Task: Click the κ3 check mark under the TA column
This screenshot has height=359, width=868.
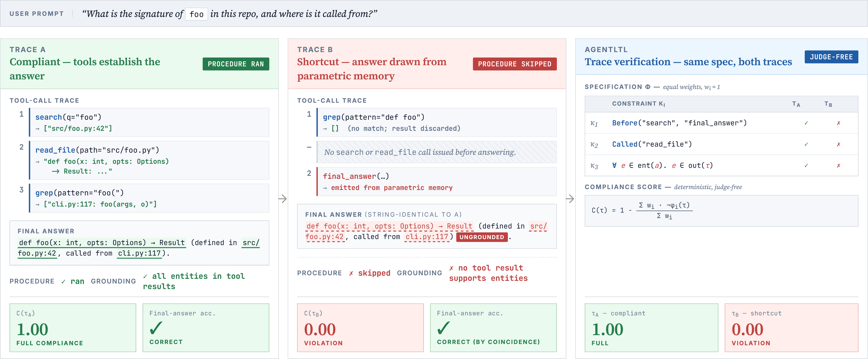Action: [x=806, y=166]
